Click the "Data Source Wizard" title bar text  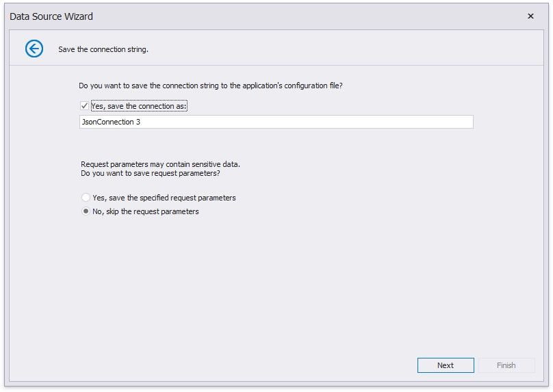[x=51, y=16]
